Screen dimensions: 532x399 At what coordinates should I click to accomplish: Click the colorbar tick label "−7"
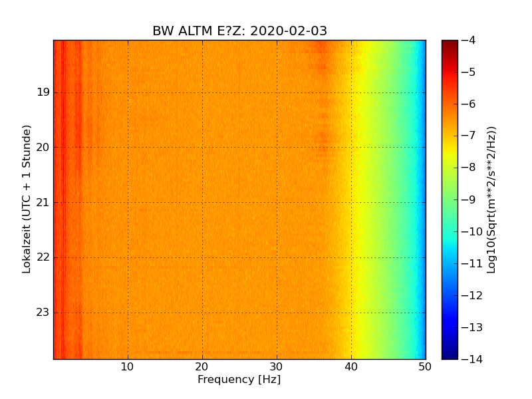coord(469,136)
